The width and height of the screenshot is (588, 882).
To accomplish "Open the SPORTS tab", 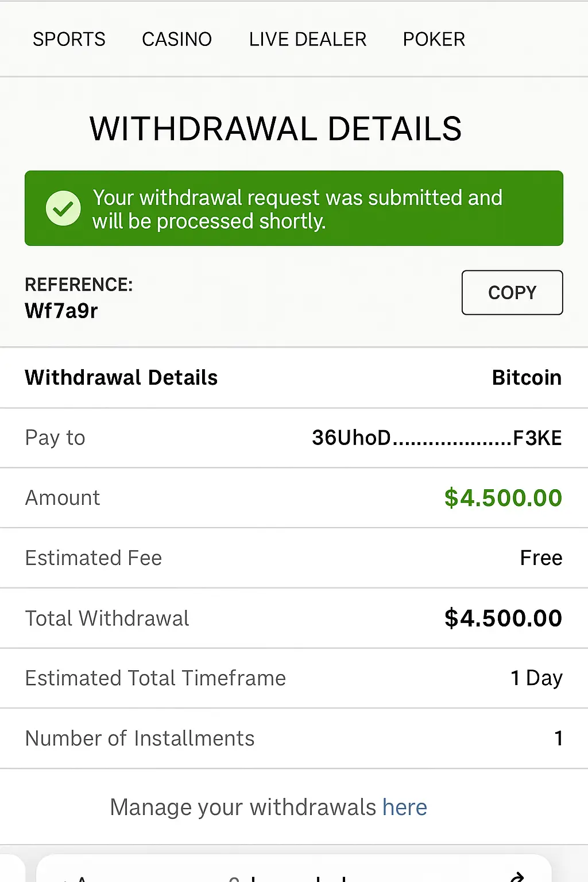I will click(69, 39).
